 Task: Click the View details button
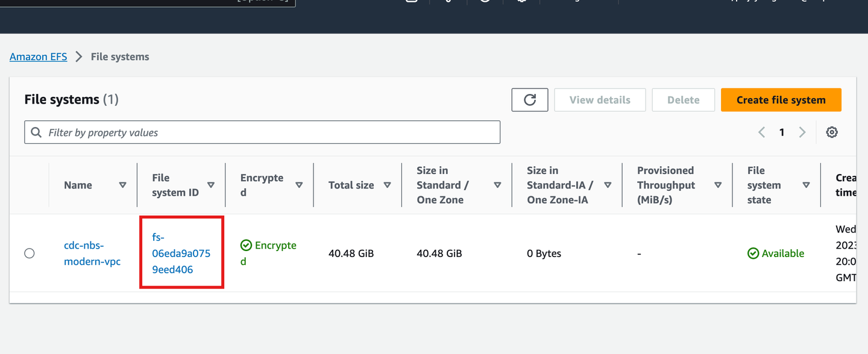click(600, 99)
